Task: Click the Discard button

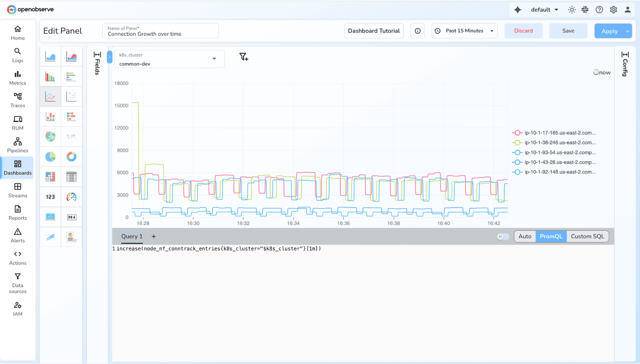Action: pos(523,31)
